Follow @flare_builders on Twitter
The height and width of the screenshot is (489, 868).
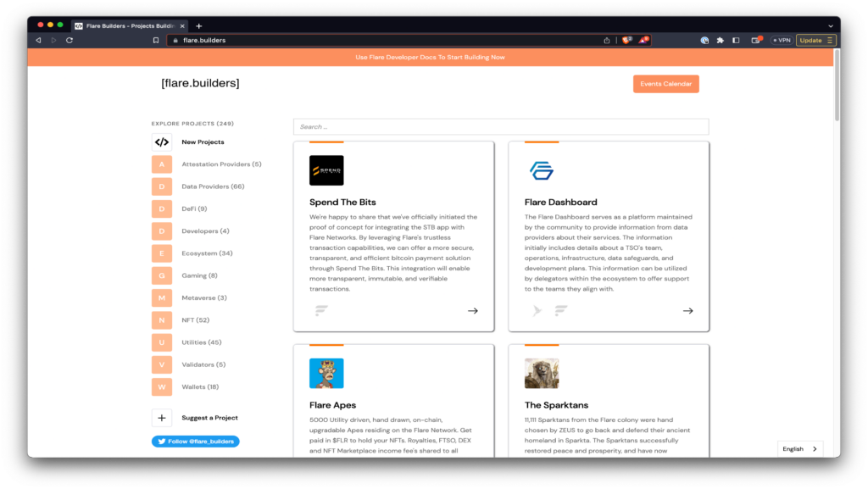tap(196, 442)
